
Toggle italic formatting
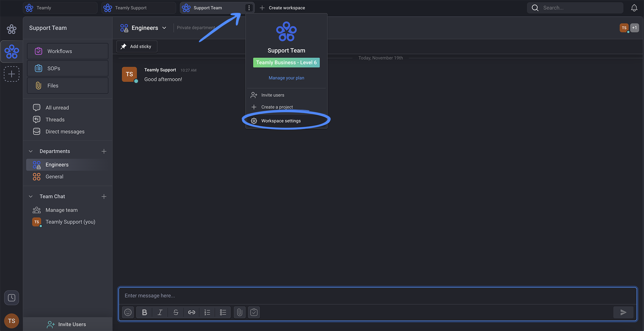click(160, 312)
